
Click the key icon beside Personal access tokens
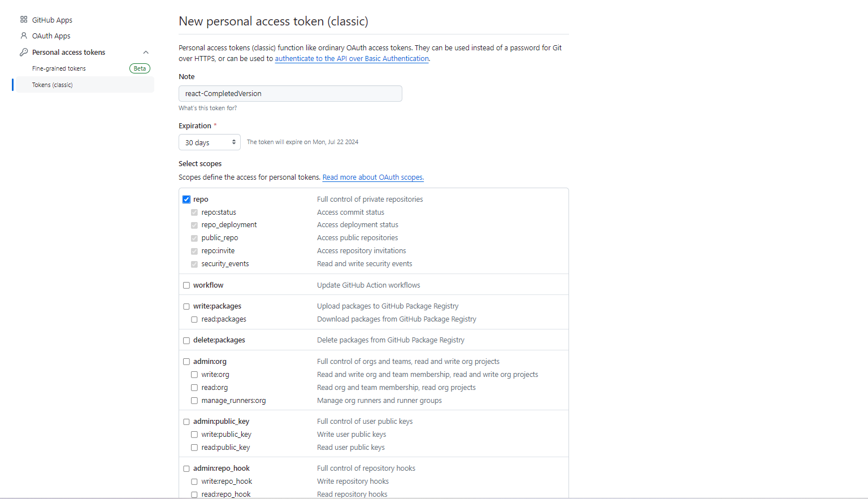point(23,52)
